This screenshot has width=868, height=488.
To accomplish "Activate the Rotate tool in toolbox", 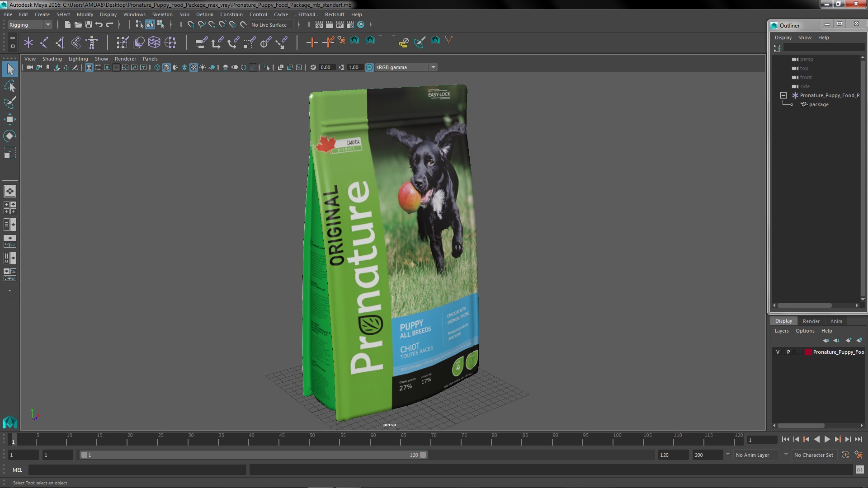I will tap(10, 136).
